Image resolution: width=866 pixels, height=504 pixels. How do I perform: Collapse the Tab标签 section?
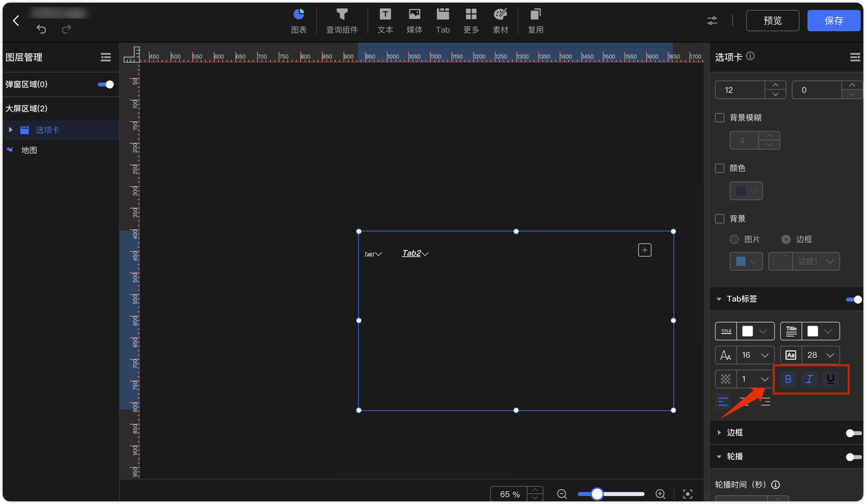click(x=719, y=298)
